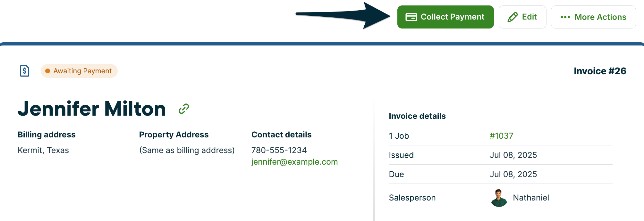Click Nathaniel's avatar photo
Viewport: 644px width, 221px height.
499,198
